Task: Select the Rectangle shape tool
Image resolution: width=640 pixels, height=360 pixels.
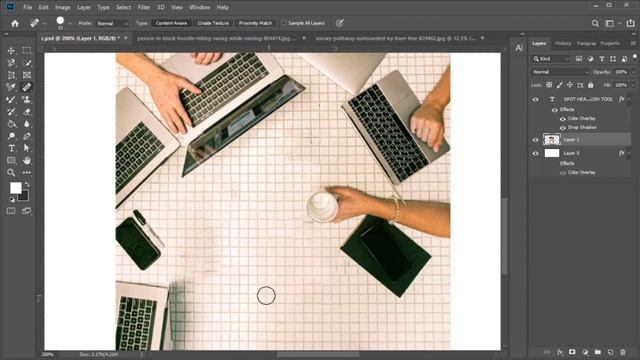Action: pos(11,160)
